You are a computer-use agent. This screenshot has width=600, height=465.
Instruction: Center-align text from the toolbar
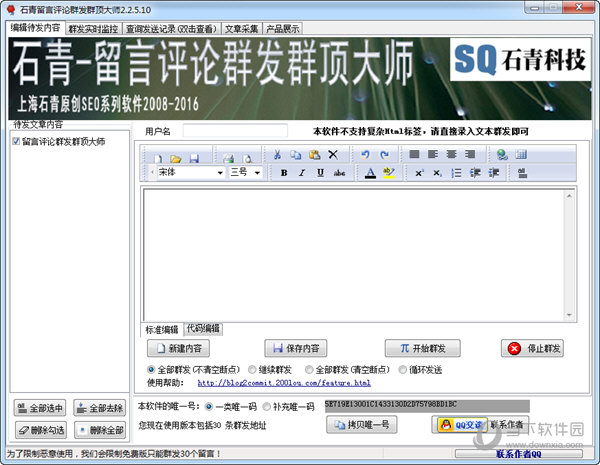pos(452,154)
